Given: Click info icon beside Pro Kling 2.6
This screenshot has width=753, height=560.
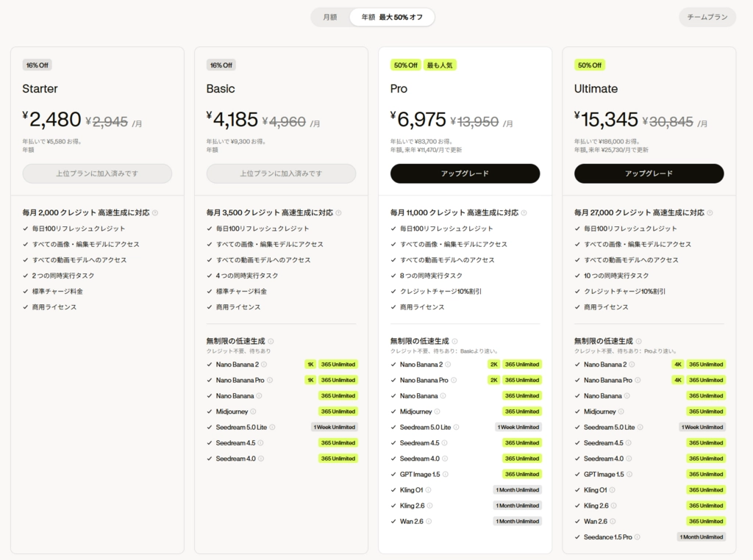Looking at the screenshot, I should [429, 506].
